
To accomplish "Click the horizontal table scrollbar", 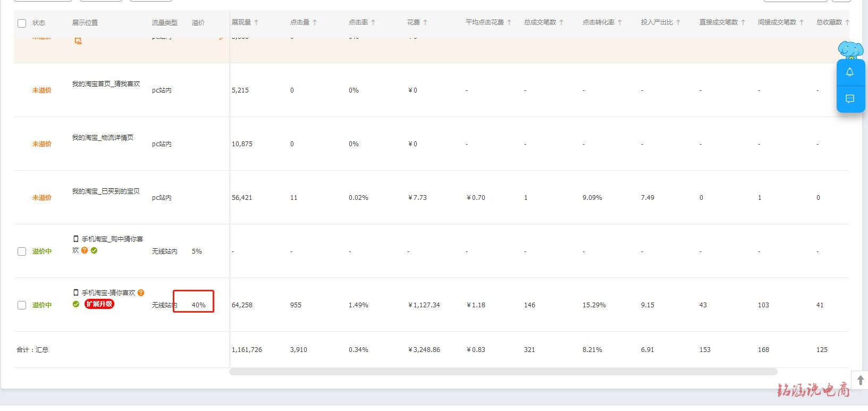I will pyautogui.click(x=503, y=372).
